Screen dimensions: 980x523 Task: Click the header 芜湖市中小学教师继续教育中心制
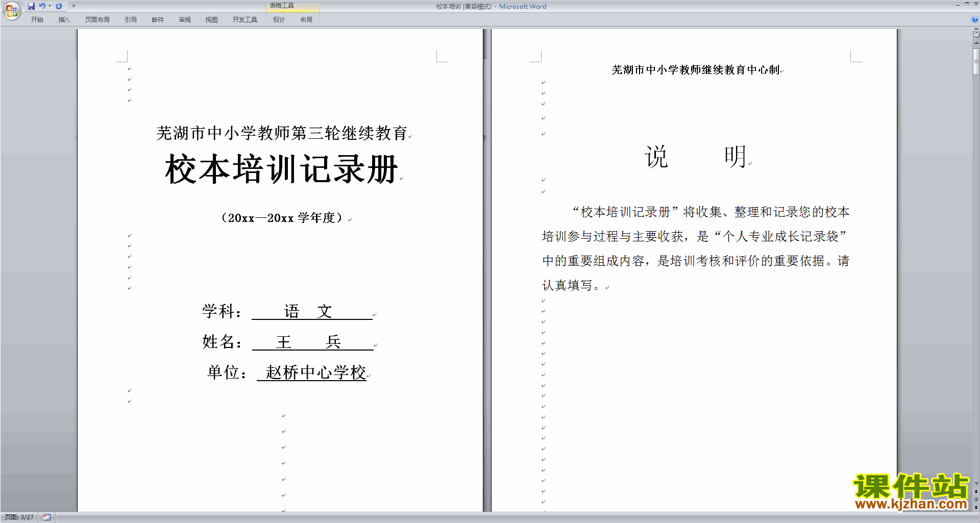[696, 70]
